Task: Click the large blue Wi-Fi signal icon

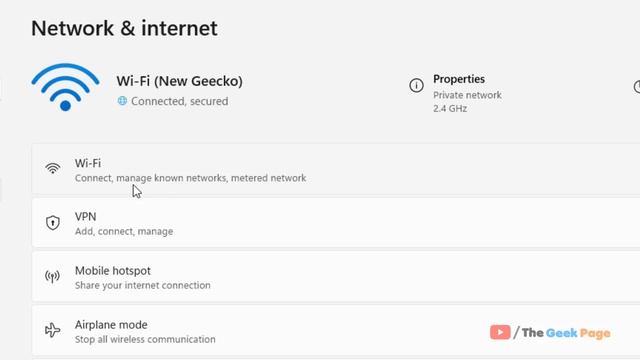Action: click(x=65, y=87)
